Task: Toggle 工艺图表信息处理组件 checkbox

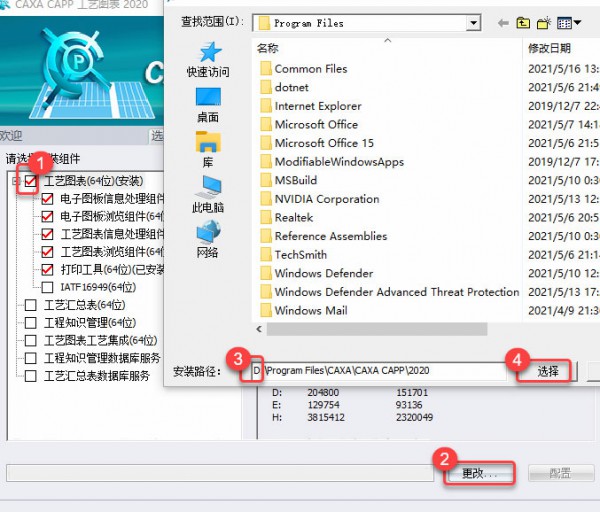Action: click(x=47, y=234)
